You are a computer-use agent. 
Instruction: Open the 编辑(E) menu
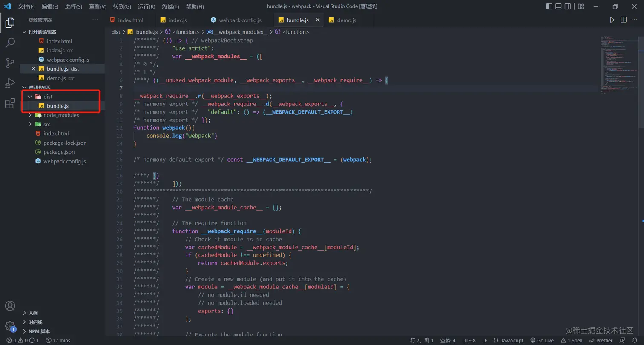pos(50,7)
